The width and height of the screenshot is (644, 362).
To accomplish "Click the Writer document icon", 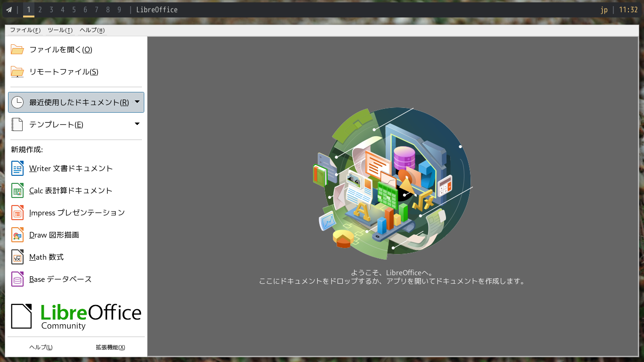I will pyautogui.click(x=17, y=168).
